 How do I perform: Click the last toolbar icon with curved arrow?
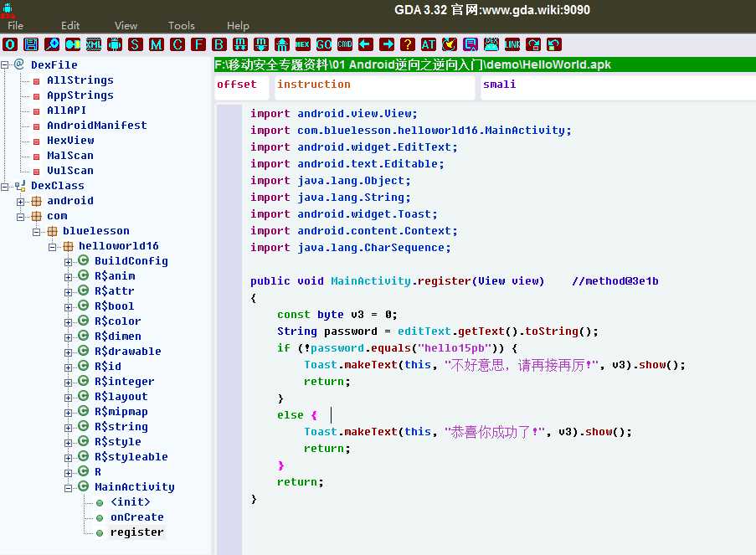[x=554, y=45]
